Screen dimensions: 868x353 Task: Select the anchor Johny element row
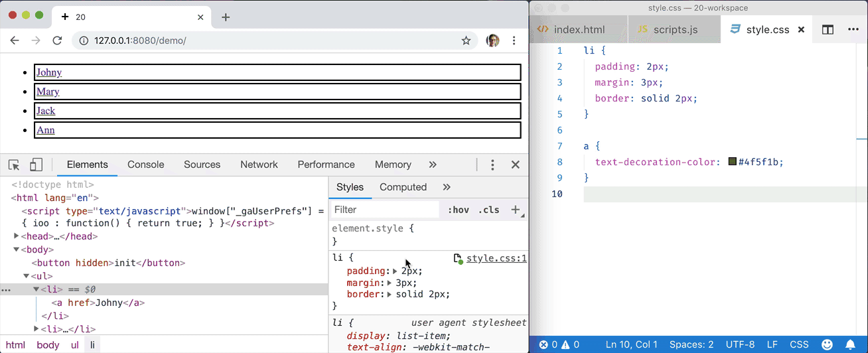point(98,303)
